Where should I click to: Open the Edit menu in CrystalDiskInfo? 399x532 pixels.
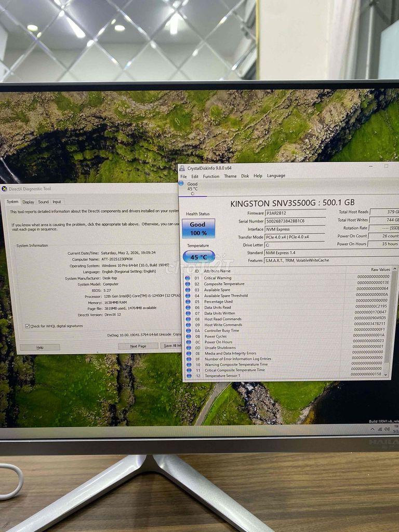click(x=195, y=177)
